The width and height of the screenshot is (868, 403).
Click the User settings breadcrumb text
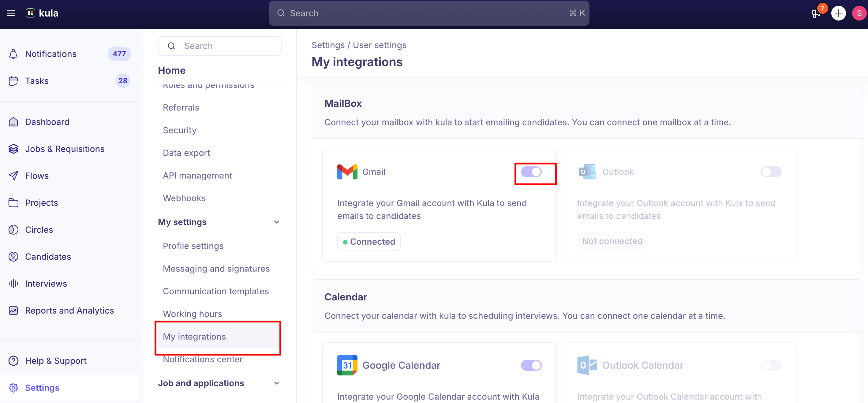coord(380,45)
